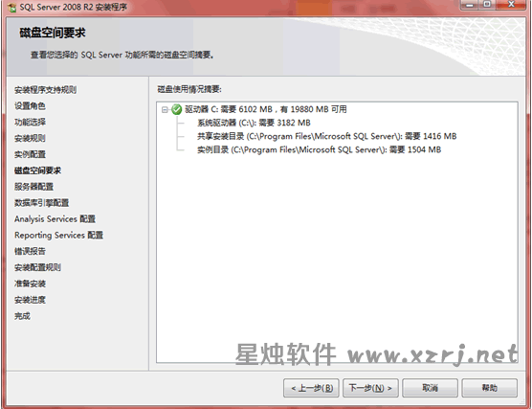Click the SQL Server setup title bar icon
The height and width of the screenshot is (409, 532).
(x=11, y=7)
